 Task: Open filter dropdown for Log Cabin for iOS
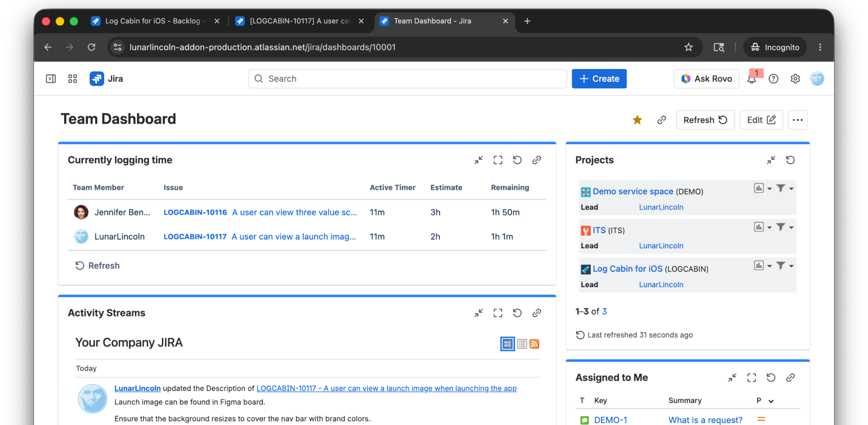click(785, 266)
